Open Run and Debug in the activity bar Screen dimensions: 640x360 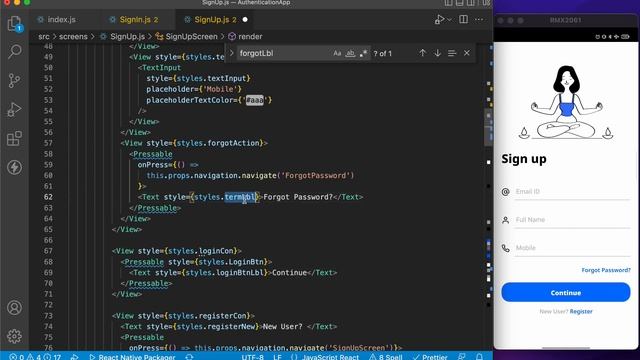pos(14,109)
